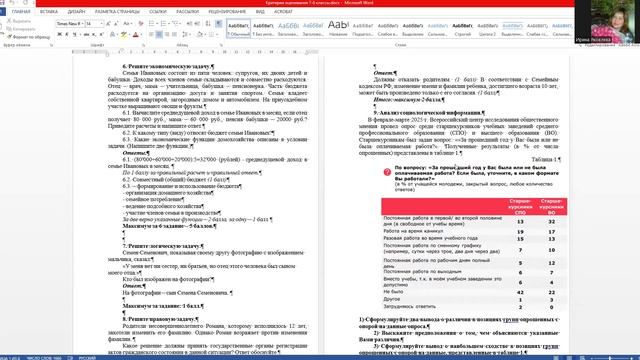
Task: Click the language indicator РУССКИЙ
Action: [87, 358]
